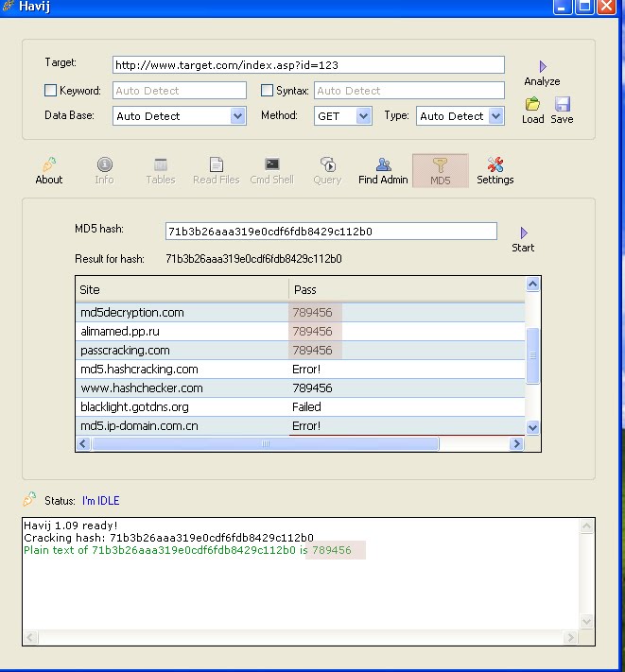Click the Target URL input field
This screenshot has height=672, width=625.
tap(308, 64)
